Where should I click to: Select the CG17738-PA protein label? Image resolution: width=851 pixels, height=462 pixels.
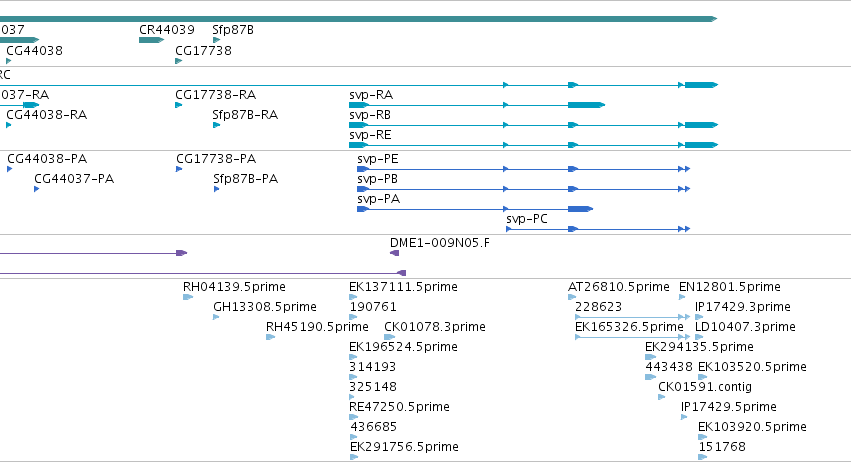click(216, 159)
